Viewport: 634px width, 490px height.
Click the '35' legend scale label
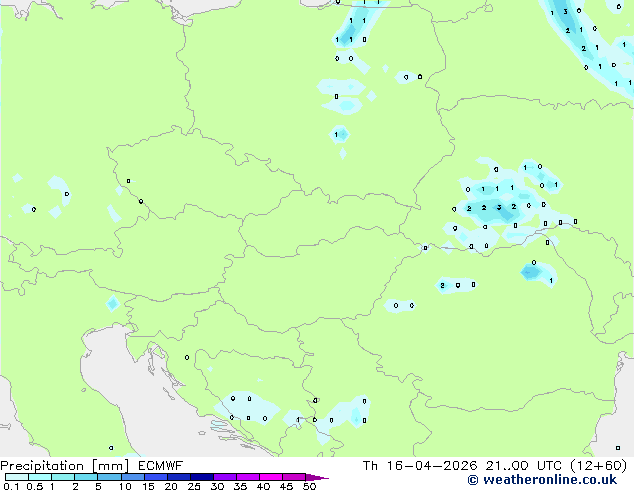pos(240,486)
